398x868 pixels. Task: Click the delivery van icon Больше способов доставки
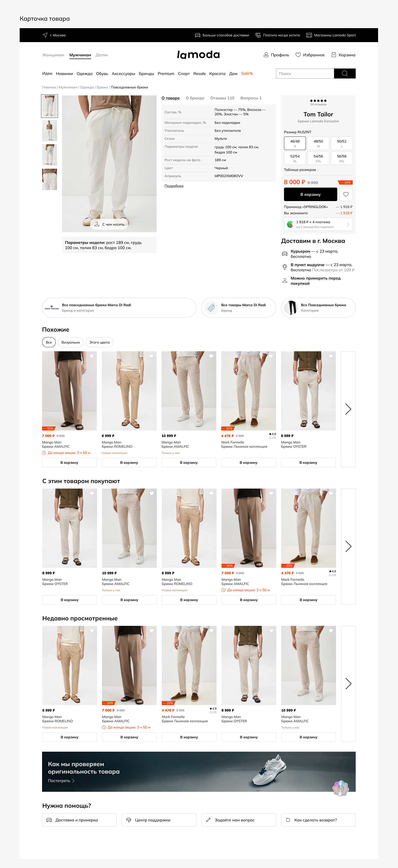tap(198, 35)
